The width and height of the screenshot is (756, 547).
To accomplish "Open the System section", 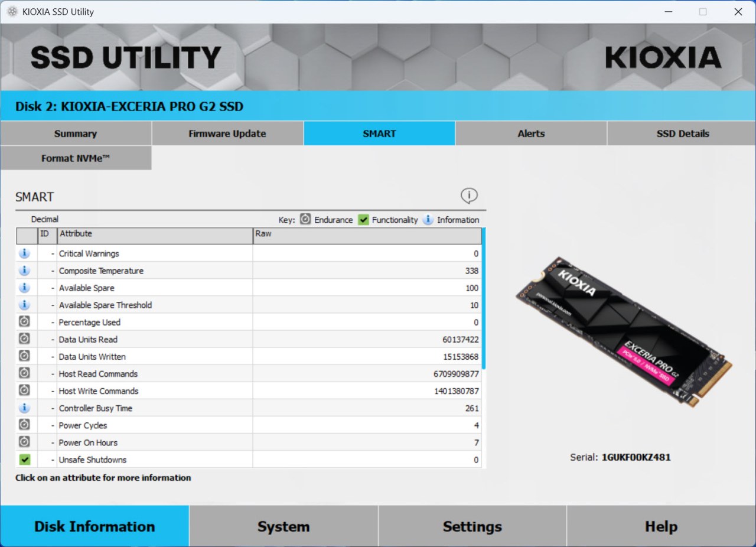I will point(283,526).
